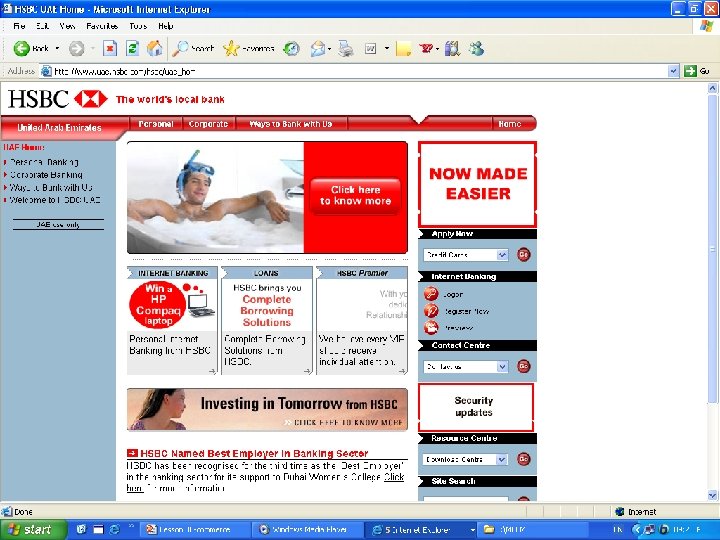The width and height of the screenshot is (720, 540).
Task: Click the Home tab on HSBC navigation bar
Action: (510, 124)
